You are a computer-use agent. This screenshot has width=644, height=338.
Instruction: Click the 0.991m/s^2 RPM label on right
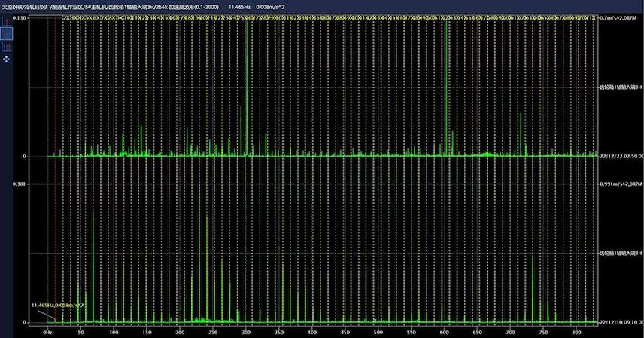pyautogui.click(x=620, y=184)
